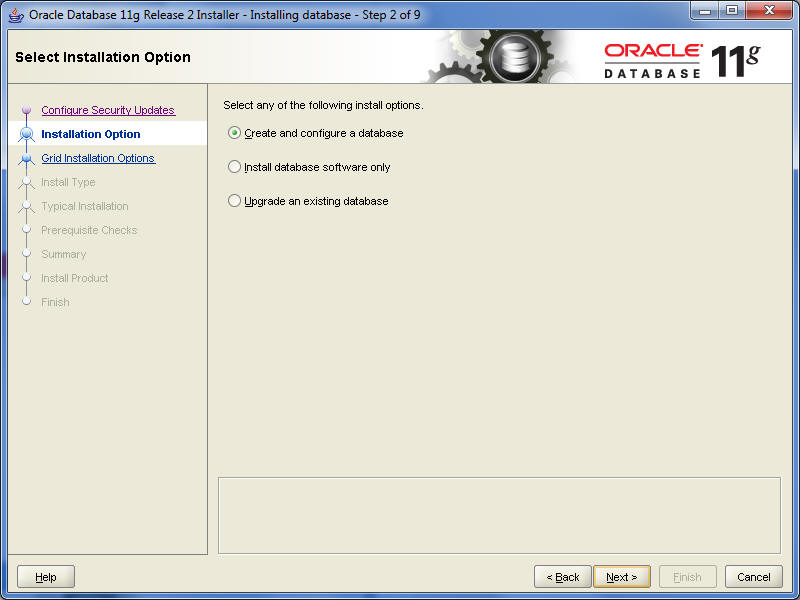Maximize the installer window
The image size is (800, 600).
pyautogui.click(x=732, y=10)
